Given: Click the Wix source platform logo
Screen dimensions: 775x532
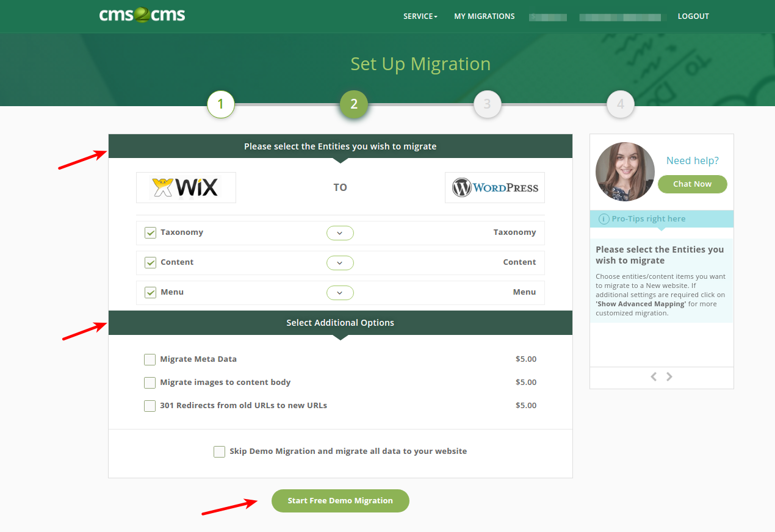Looking at the screenshot, I should [186, 187].
